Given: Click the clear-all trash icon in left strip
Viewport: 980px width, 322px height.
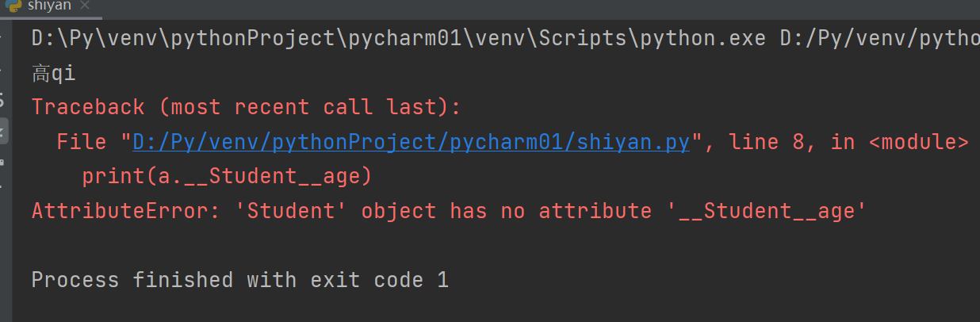Looking at the screenshot, I should [x=2, y=188].
